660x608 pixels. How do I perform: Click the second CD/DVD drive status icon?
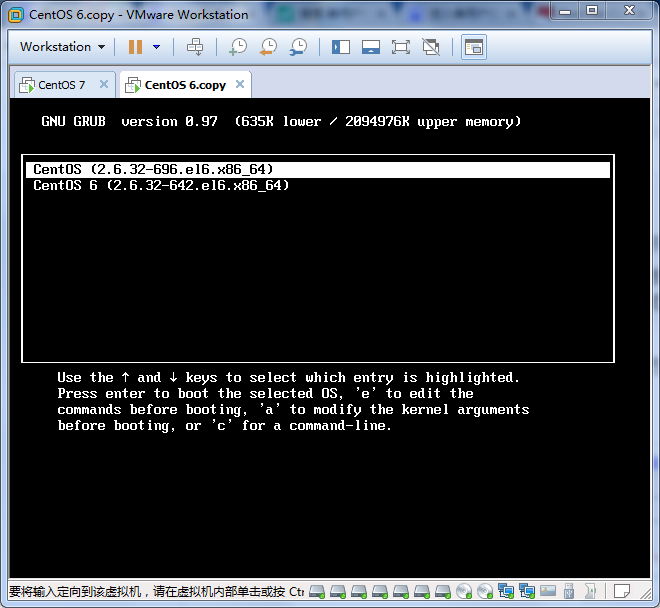pos(485,592)
